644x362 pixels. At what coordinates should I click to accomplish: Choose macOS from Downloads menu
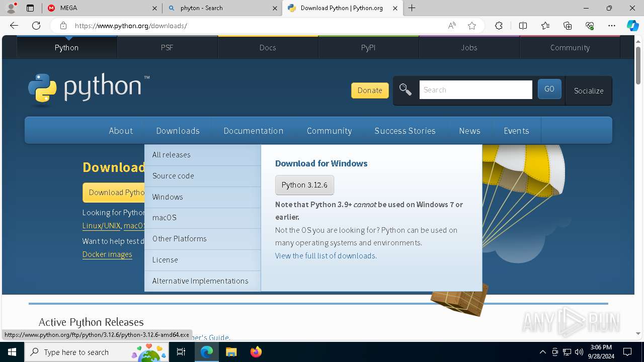(x=202, y=218)
